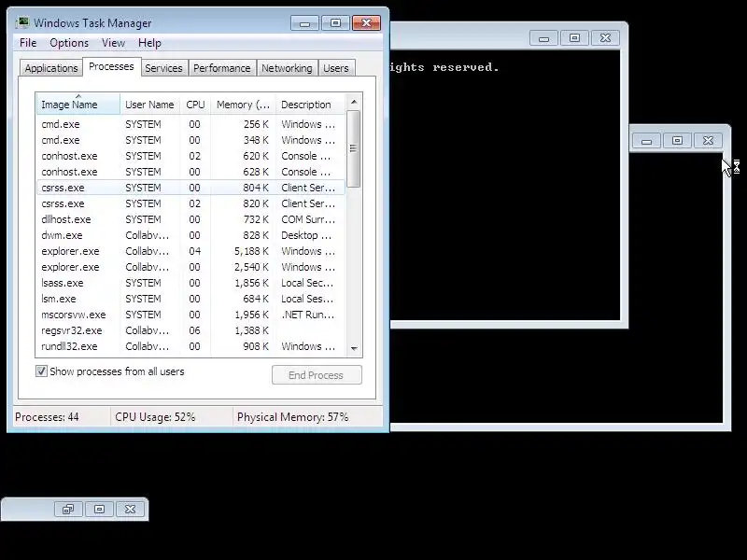Click the Processes: 44 status entry
This screenshot has height=560, width=747.
[x=47, y=417]
